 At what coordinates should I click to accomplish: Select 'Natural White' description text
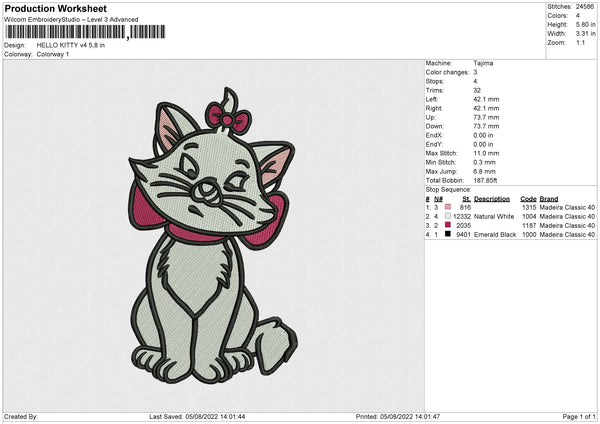(494, 217)
